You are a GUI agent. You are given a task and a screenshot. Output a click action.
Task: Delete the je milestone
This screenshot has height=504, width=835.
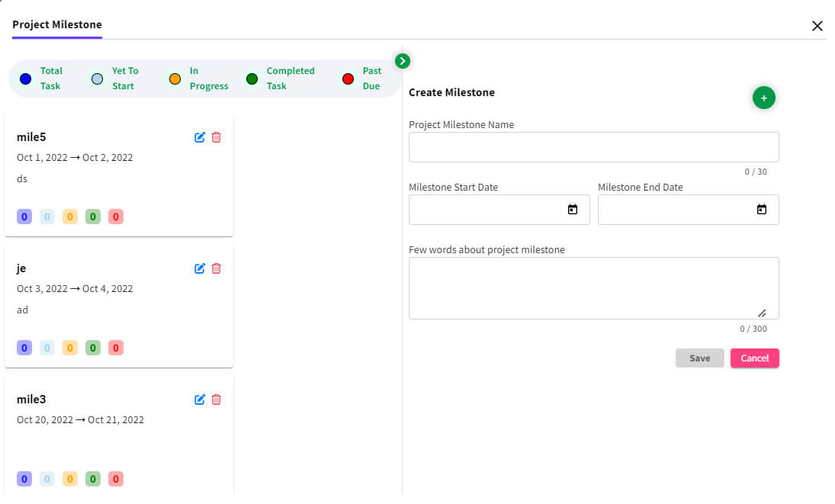pos(217,268)
